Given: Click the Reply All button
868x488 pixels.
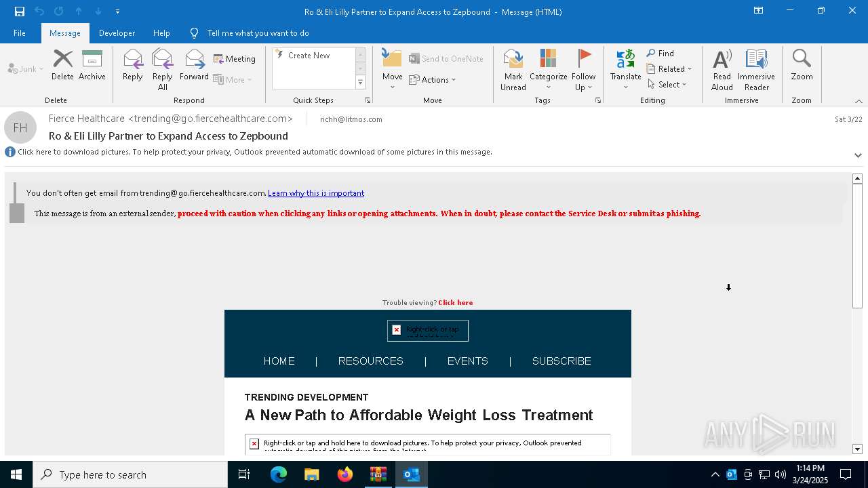Looking at the screenshot, I should point(163,70).
